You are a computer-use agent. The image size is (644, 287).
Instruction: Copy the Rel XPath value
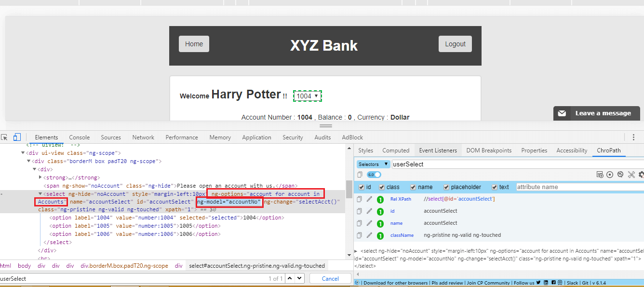click(x=359, y=199)
